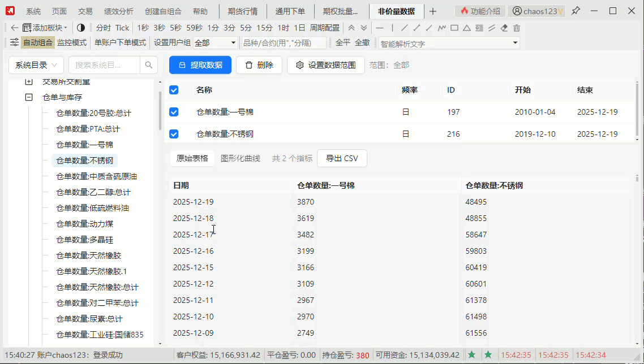Open the 设置用户组 全部 dropdown
644x364 pixels.
coord(216,43)
